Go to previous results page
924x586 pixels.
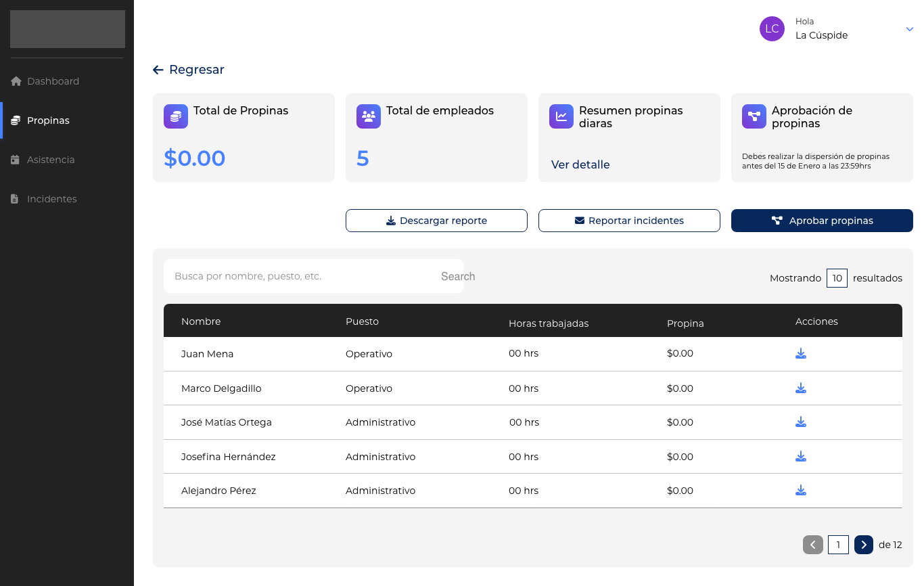(813, 545)
